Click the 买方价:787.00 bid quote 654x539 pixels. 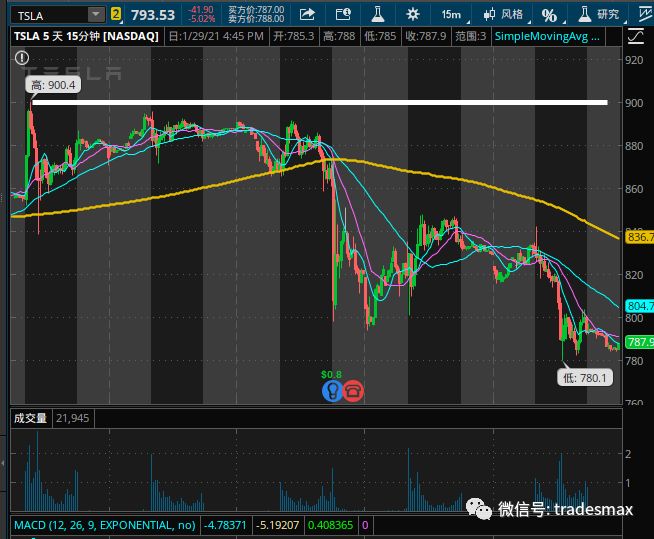pos(256,10)
